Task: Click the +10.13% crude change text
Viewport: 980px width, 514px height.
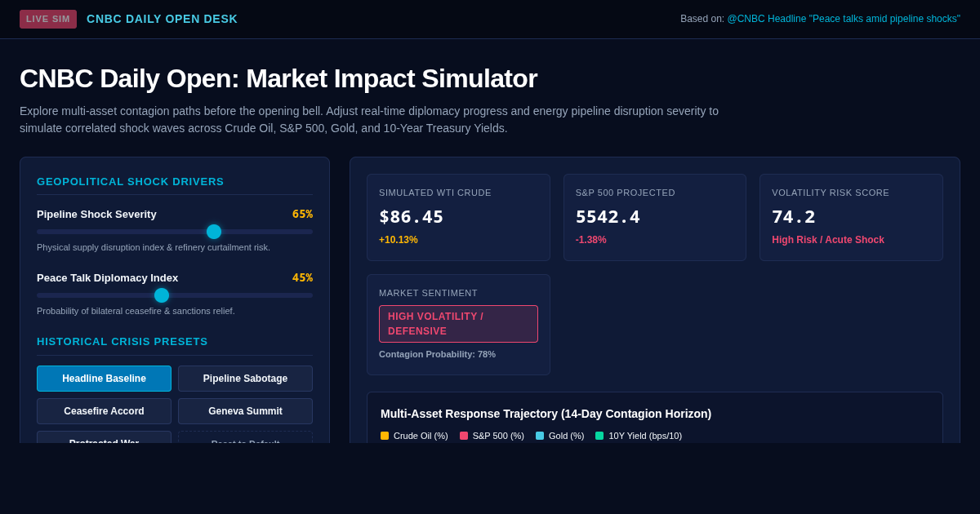Action: pyautogui.click(x=399, y=240)
